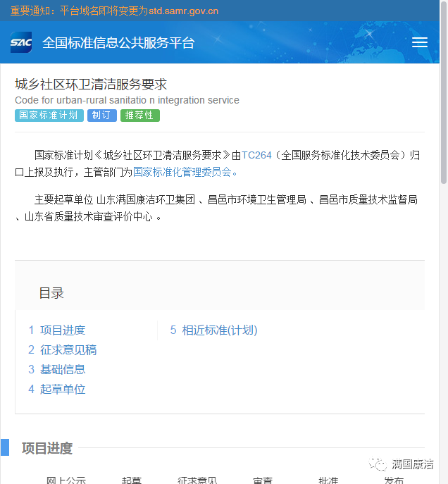Click the 网上公示 progress stage

tap(66, 480)
